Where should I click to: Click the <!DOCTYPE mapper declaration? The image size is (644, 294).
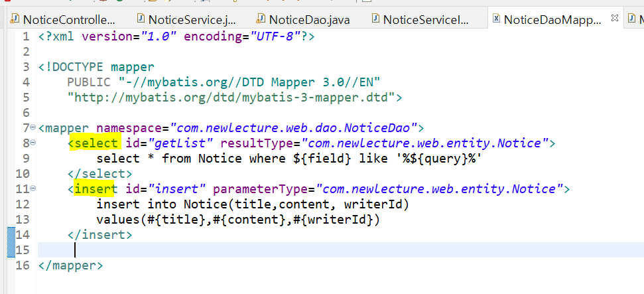tap(97, 67)
